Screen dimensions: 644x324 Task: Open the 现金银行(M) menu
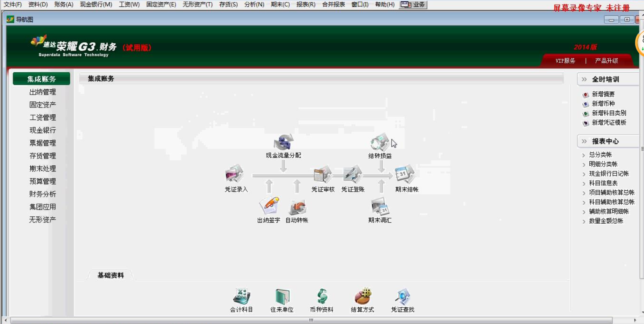(x=96, y=5)
